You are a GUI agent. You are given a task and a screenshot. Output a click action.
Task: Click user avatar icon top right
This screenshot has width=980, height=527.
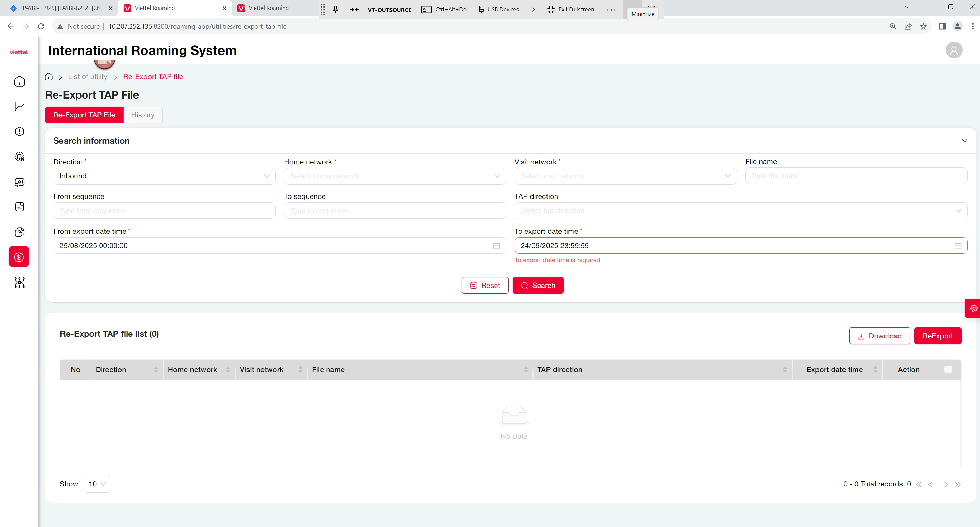coord(953,50)
